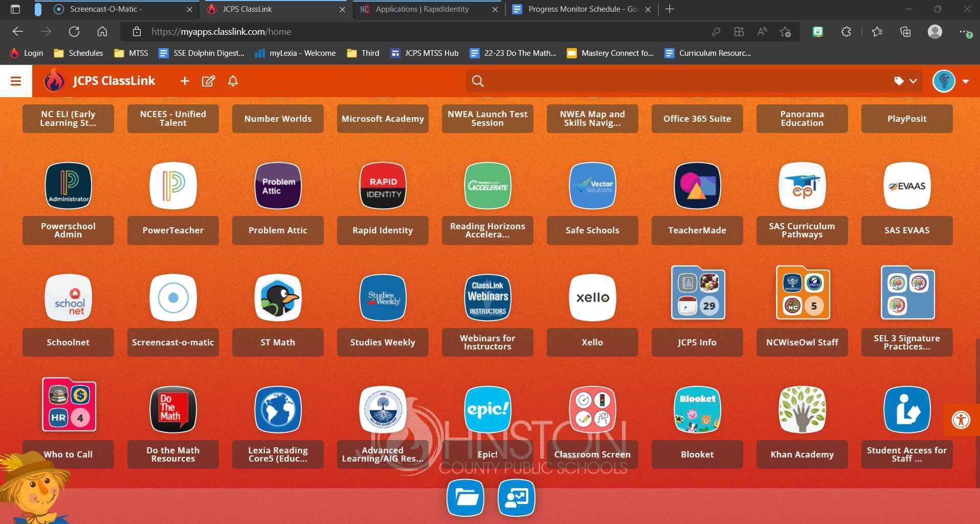Click the notifications bell icon
980x524 pixels.
tap(233, 81)
